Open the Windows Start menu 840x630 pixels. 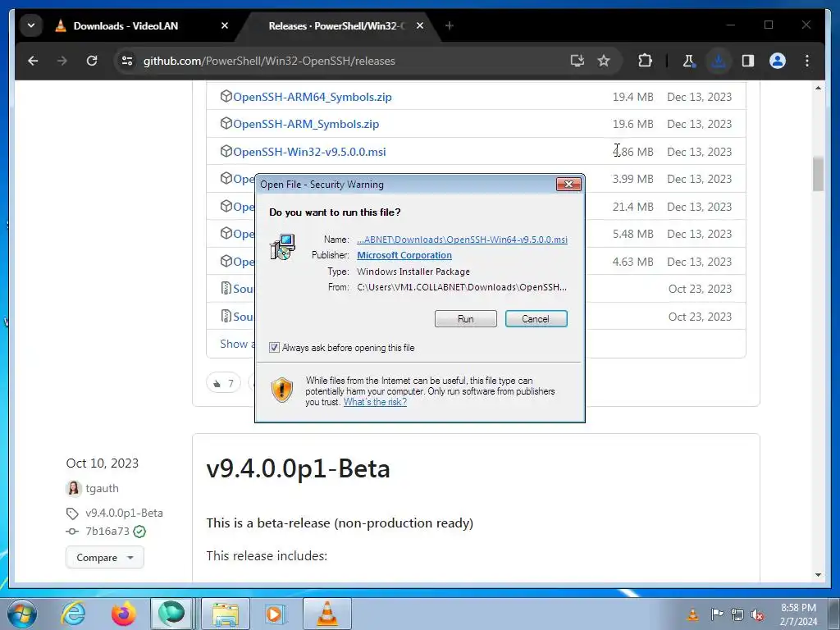click(x=21, y=614)
